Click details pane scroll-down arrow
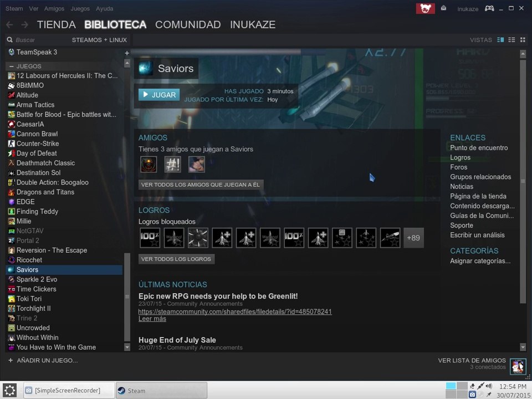Image resolution: width=532 pixels, height=399 pixels. coord(523,347)
